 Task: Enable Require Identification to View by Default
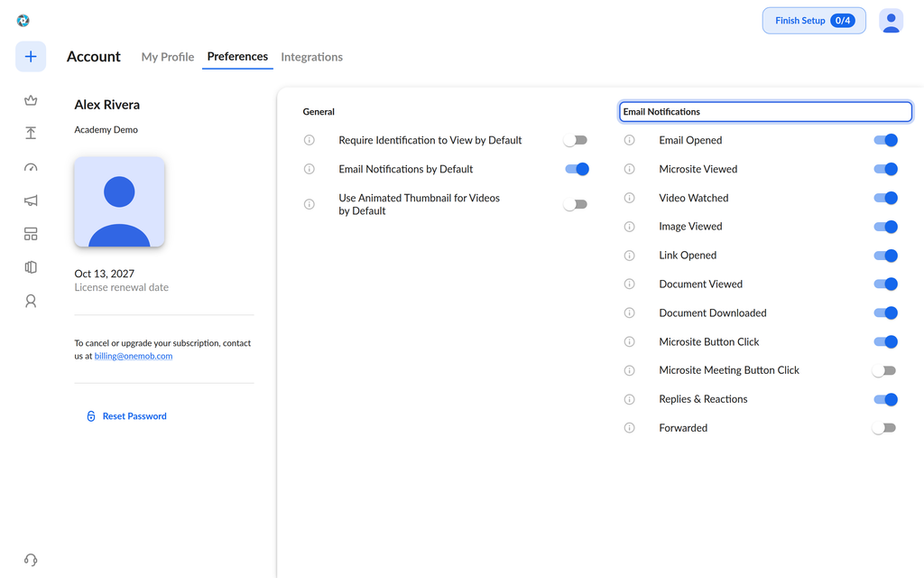(x=576, y=140)
